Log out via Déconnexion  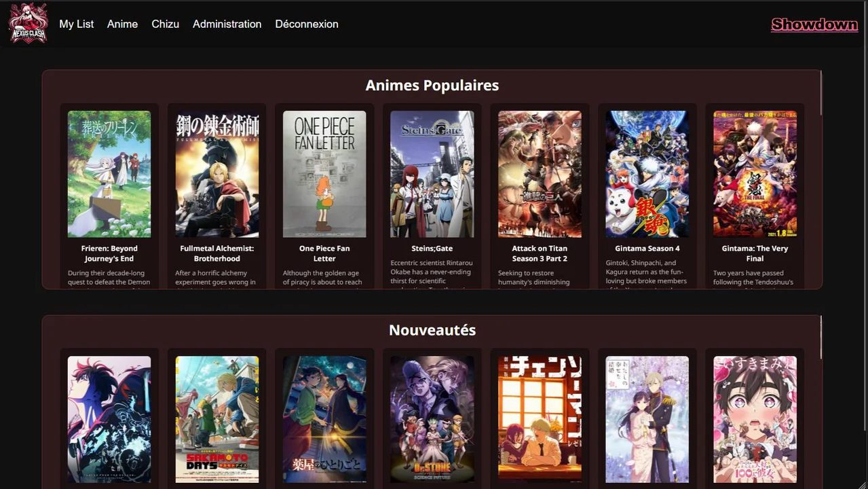(306, 24)
